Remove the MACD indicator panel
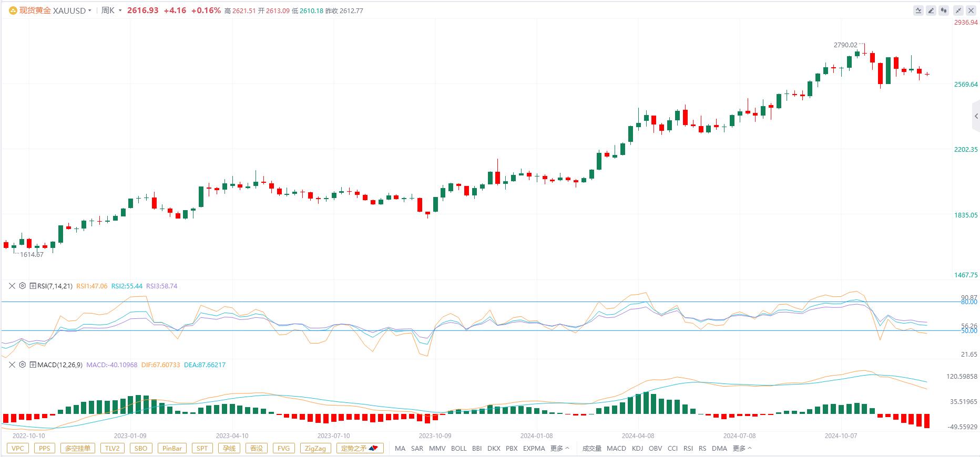The width and height of the screenshot is (980, 457). [x=12, y=365]
